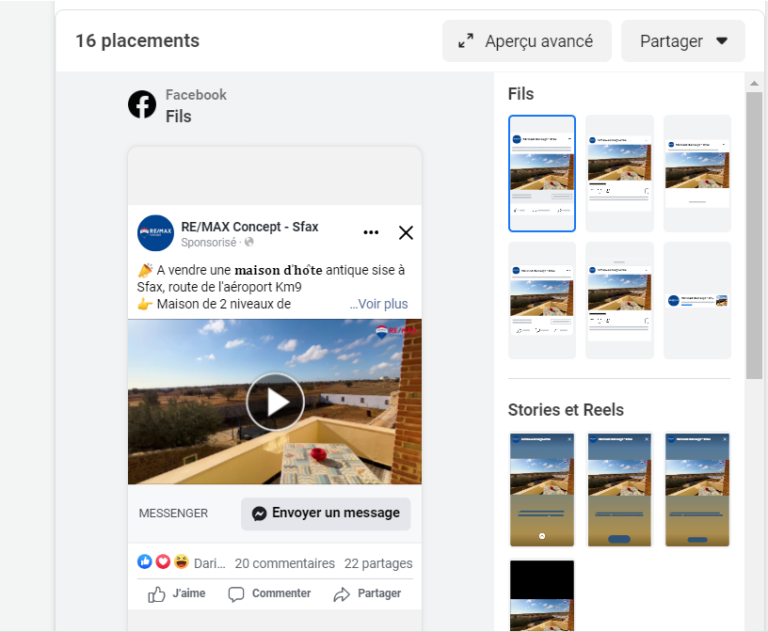Select the first Fils placement thumbnail
The image size is (768, 632).
tap(542, 173)
